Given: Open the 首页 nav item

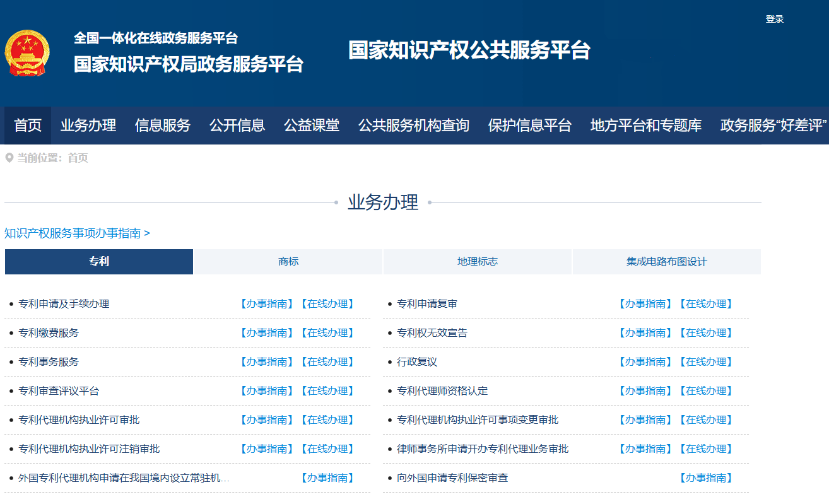Looking at the screenshot, I should [28, 126].
